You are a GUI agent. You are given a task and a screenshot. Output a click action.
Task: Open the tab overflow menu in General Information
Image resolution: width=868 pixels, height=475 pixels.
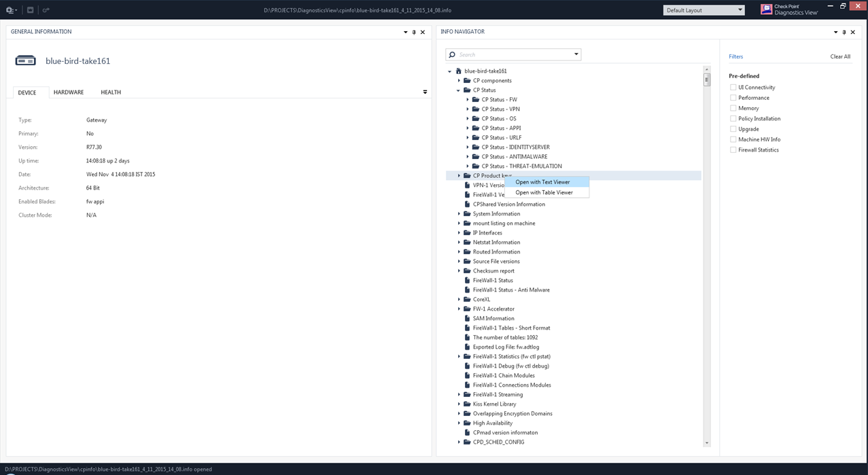click(x=425, y=92)
